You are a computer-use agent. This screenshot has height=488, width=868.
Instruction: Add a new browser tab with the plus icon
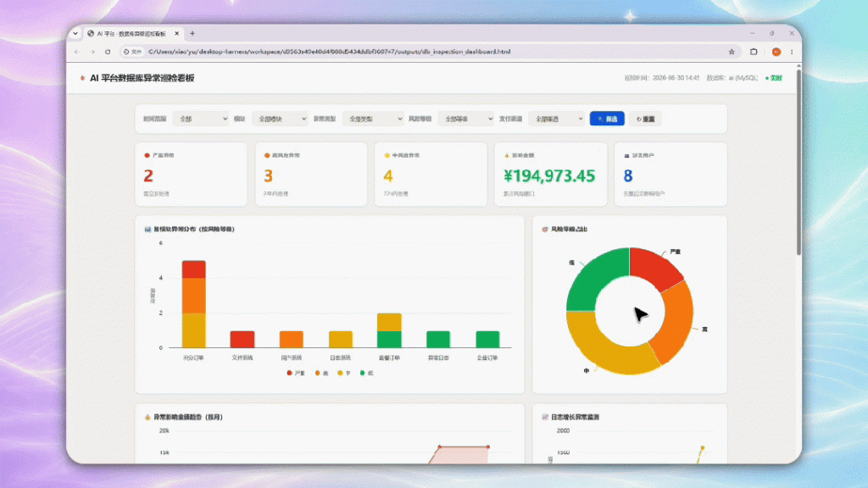click(x=192, y=33)
